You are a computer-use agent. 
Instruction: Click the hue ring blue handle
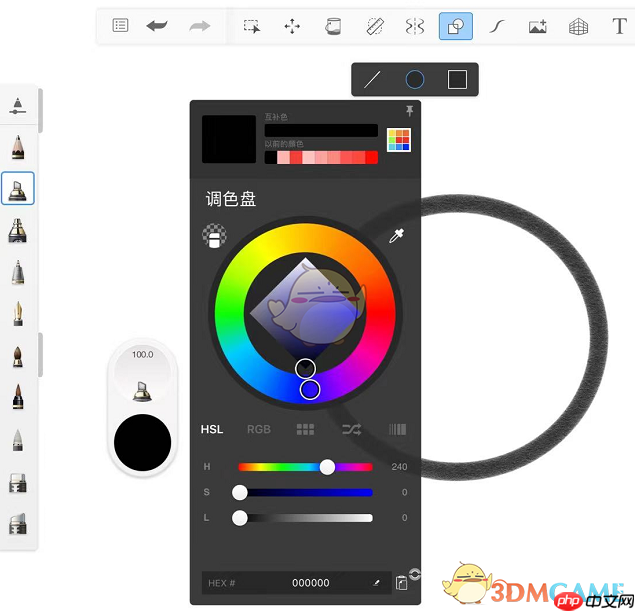tap(310, 390)
